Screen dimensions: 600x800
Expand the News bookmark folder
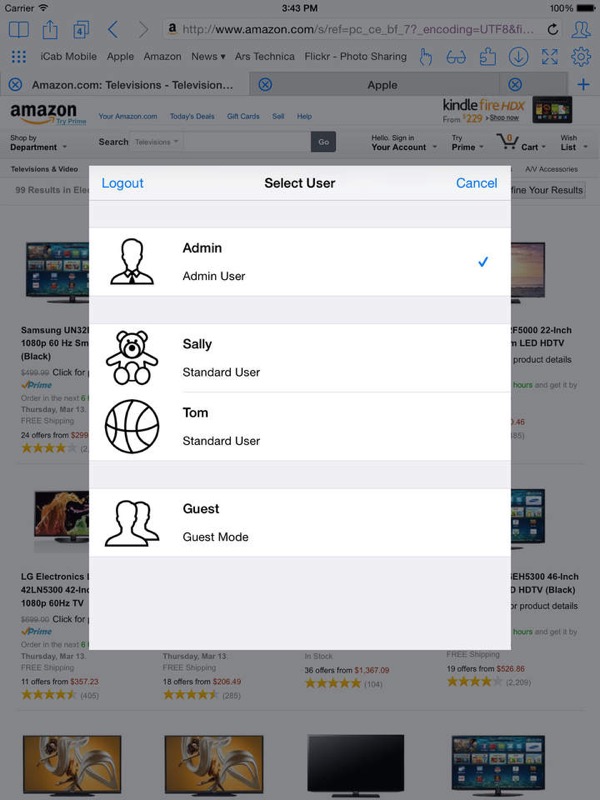point(208,57)
